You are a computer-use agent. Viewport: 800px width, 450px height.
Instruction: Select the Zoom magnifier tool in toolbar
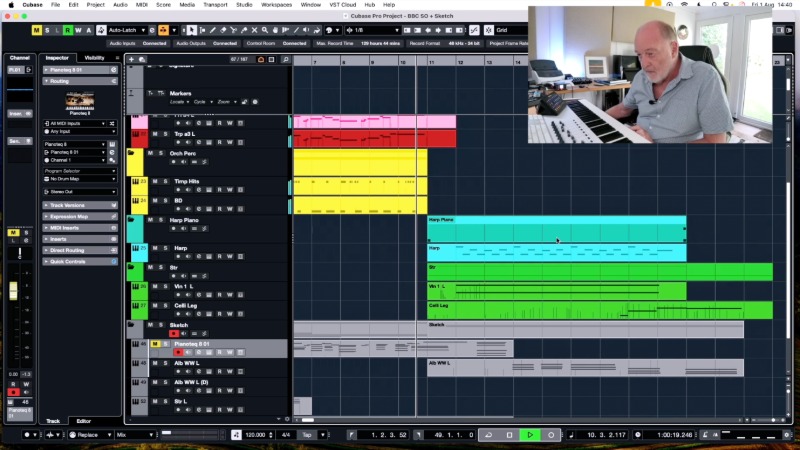(266, 30)
